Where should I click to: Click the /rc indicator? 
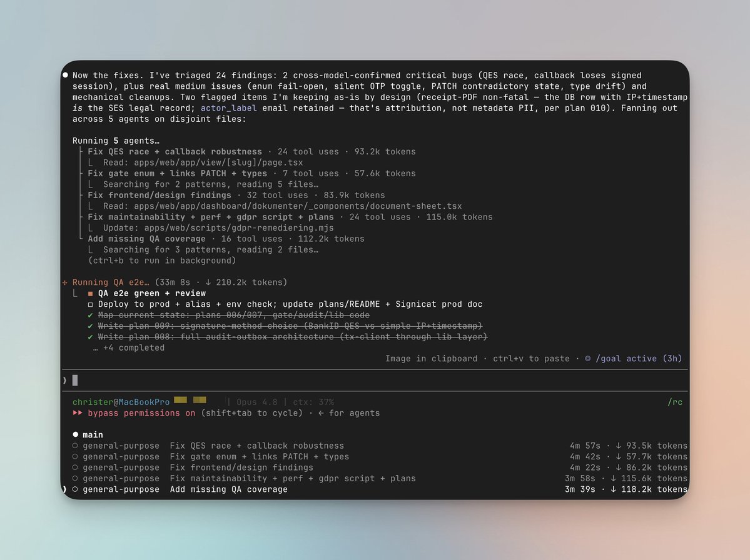675,402
